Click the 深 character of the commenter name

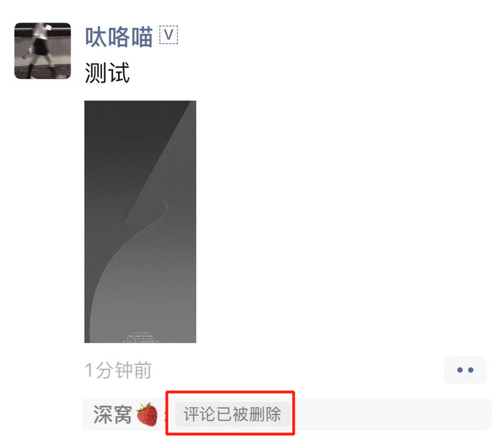(103, 414)
